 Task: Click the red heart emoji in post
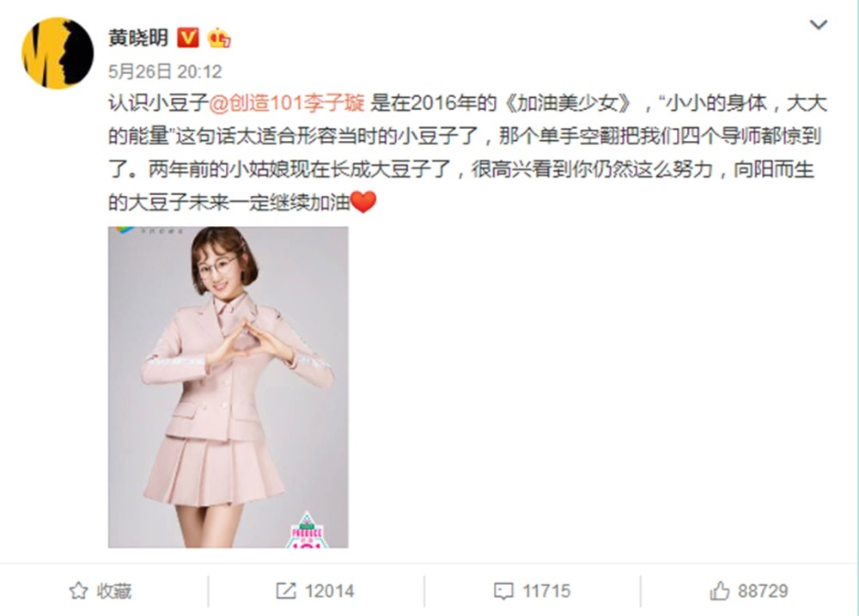click(x=363, y=202)
